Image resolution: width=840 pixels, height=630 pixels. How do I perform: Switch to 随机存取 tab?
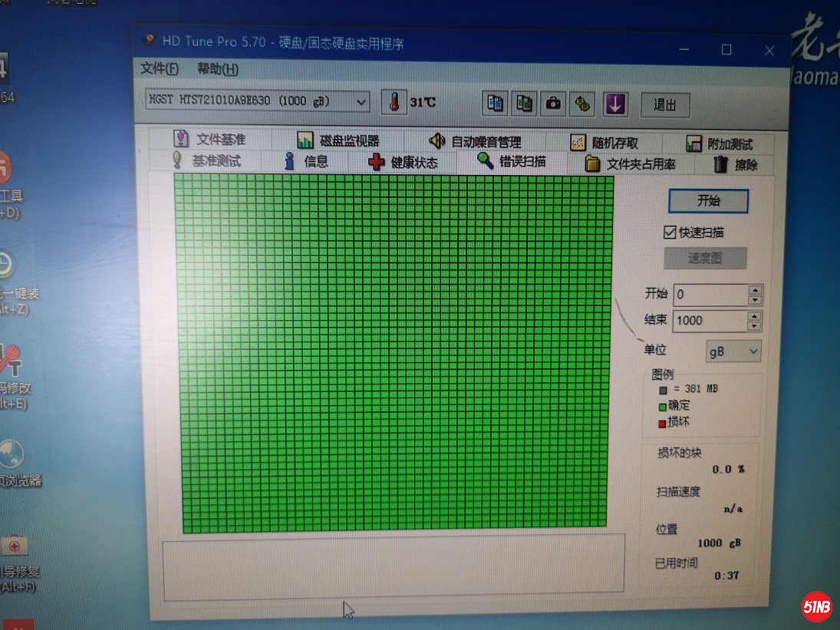point(604,143)
